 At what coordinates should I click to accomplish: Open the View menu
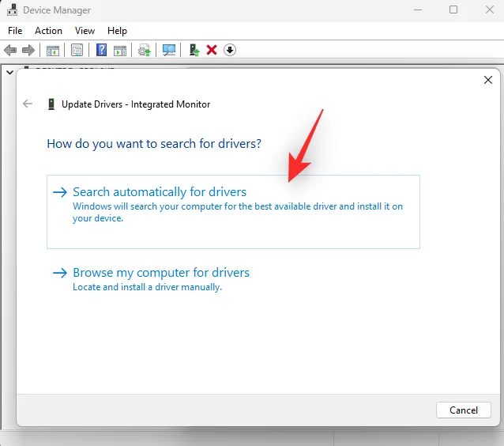[85, 31]
